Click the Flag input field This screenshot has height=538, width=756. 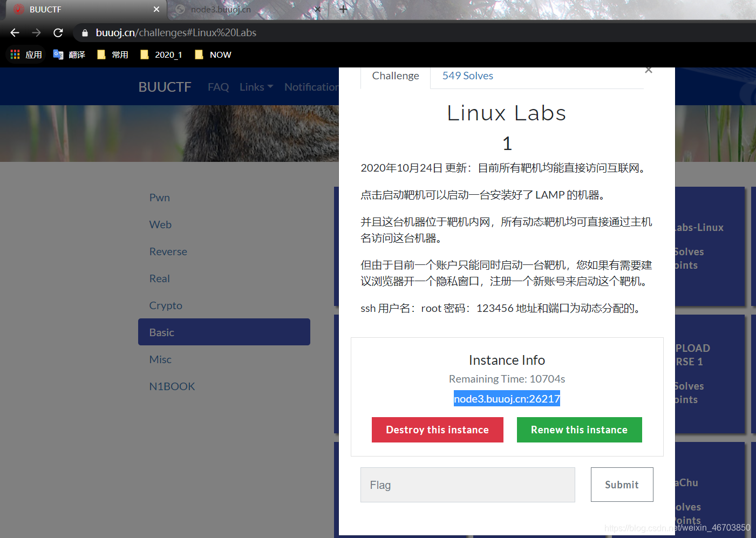[467, 485]
